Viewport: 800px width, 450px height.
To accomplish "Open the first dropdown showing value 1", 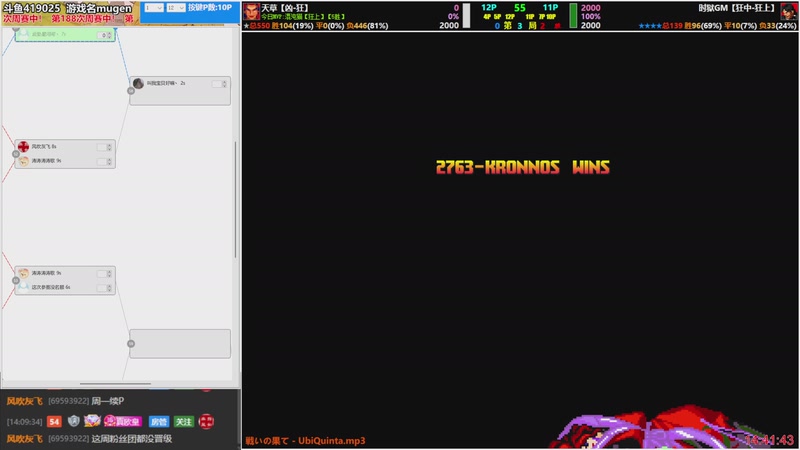I will tap(153, 7).
